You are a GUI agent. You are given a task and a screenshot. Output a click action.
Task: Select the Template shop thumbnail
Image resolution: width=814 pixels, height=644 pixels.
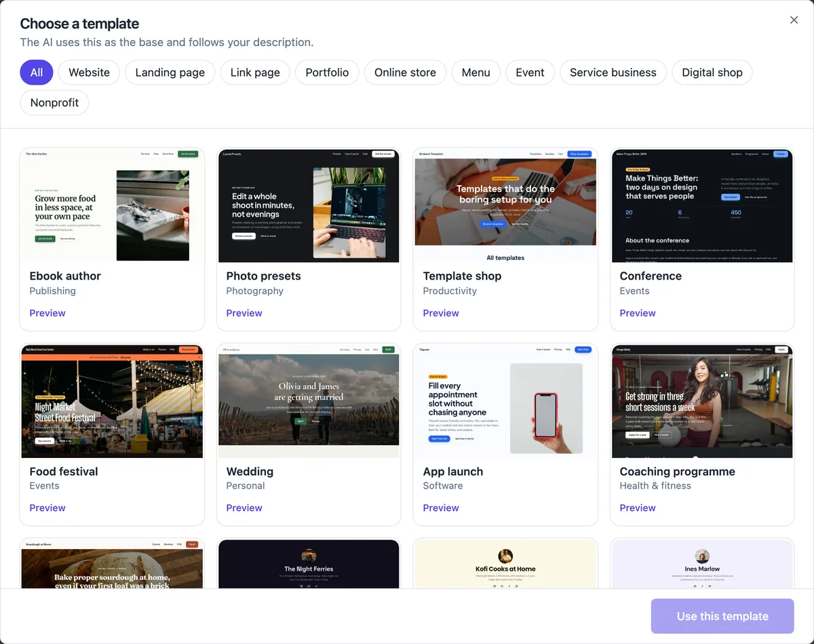coord(505,206)
